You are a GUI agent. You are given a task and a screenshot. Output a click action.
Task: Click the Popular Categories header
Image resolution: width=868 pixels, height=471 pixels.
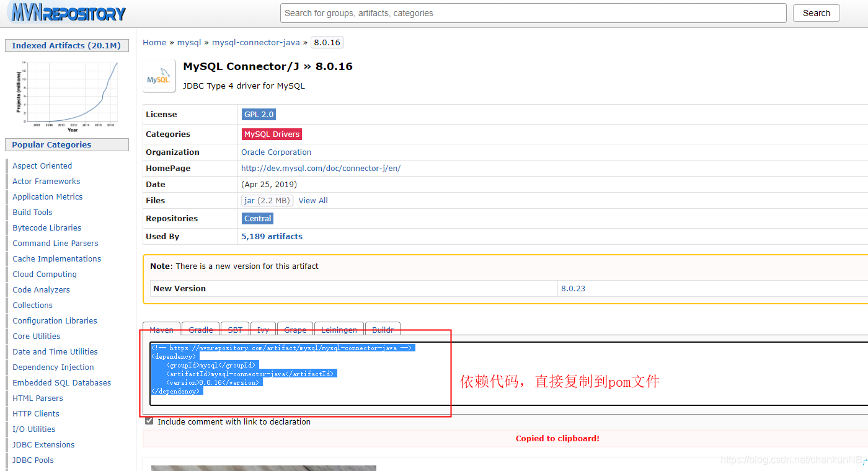(67, 144)
